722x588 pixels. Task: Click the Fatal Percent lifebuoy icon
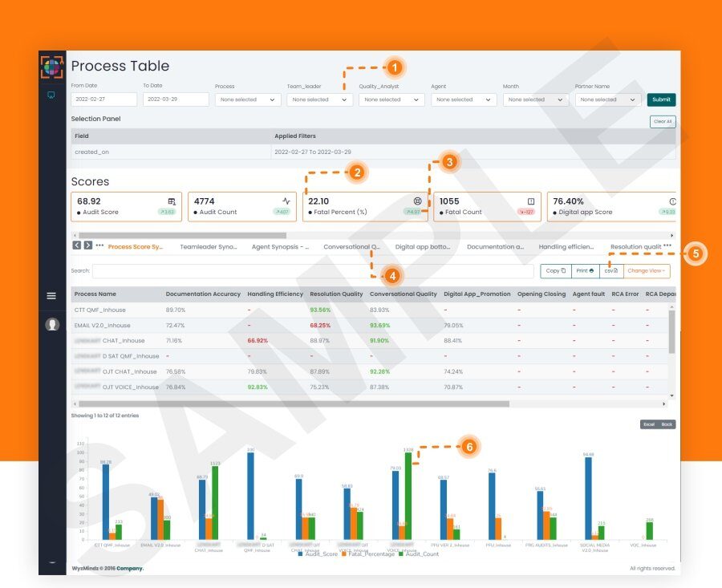pyautogui.click(x=418, y=201)
